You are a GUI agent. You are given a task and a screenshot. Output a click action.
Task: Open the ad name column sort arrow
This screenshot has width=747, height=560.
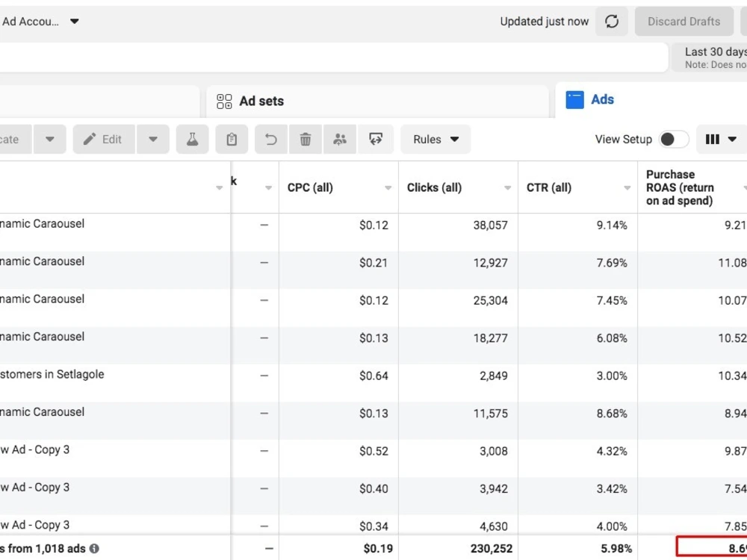pyautogui.click(x=219, y=188)
